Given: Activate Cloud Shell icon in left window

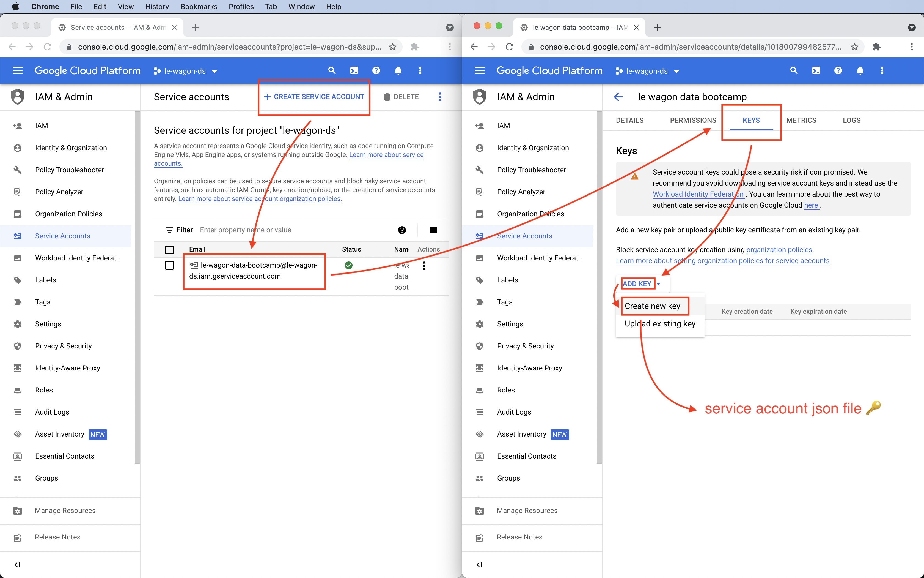Looking at the screenshot, I should coord(354,71).
